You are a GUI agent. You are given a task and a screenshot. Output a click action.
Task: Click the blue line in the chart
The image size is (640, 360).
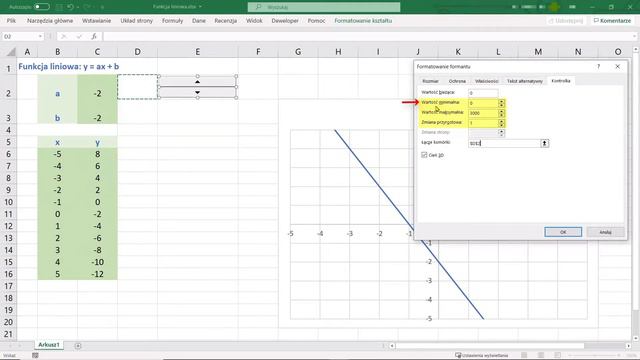coord(380,188)
